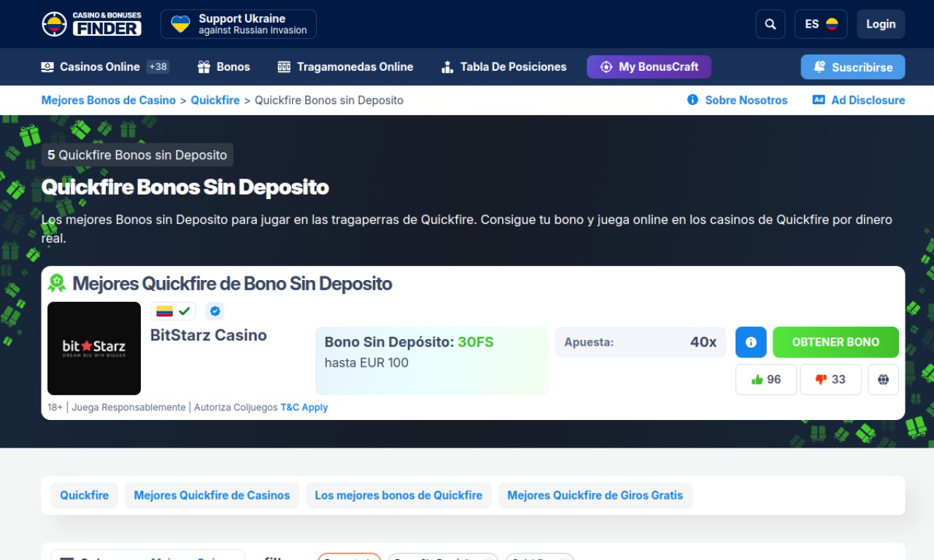The width and height of the screenshot is (934, 560).
Task: Click the 'Quickfire Bonos sin Deposito' breadcrumb text
Action: point(329,100)
